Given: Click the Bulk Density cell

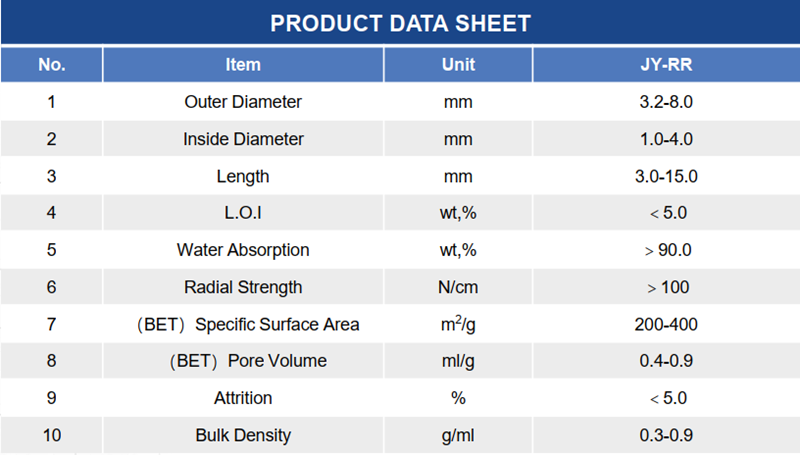Looking at the screenshot, I should [243, 435].
